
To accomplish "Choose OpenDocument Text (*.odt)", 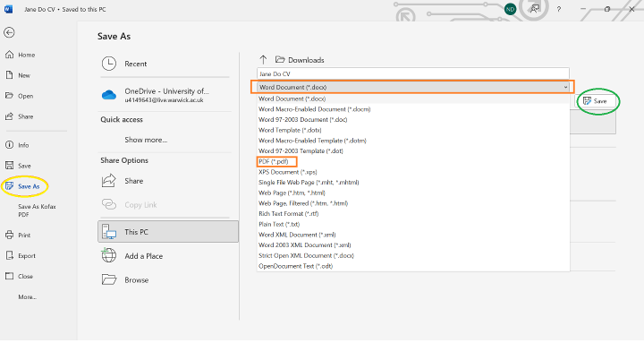I will tap(296, 266).
